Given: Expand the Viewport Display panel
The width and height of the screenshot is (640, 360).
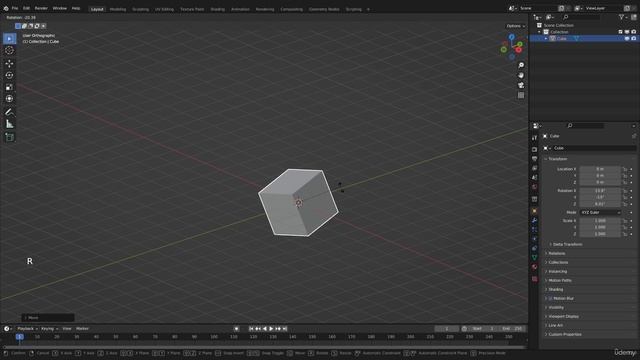Looking at the screenshot, I should [563, 316].
